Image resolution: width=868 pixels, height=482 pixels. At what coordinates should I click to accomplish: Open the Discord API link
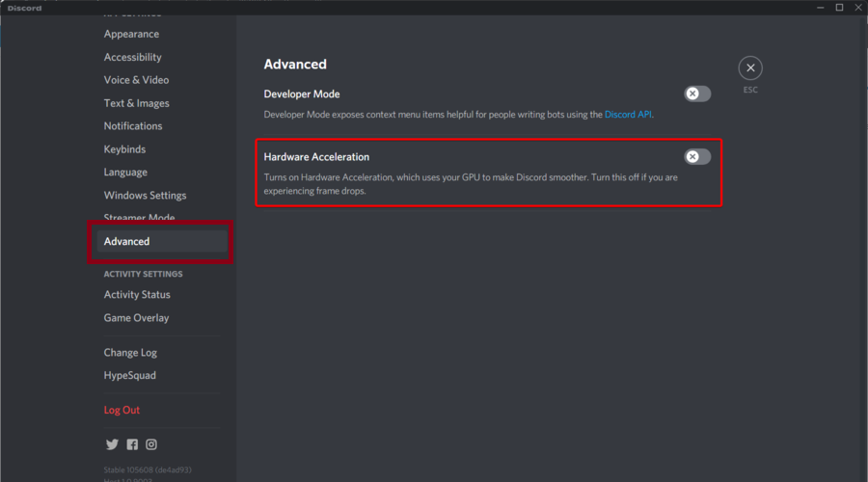click(x=628, y=115)
